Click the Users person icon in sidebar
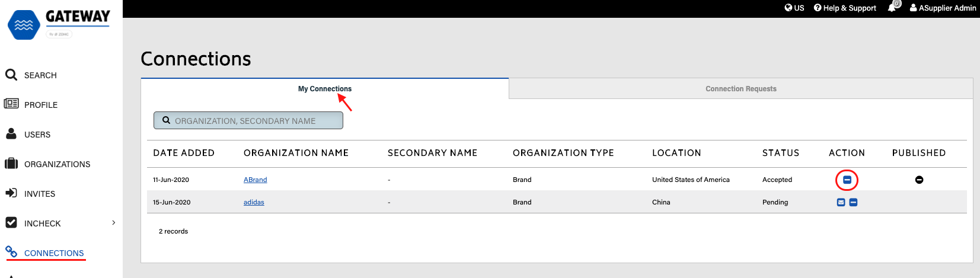The height and width of the screenshot is (278, 980). click(11, 134)
